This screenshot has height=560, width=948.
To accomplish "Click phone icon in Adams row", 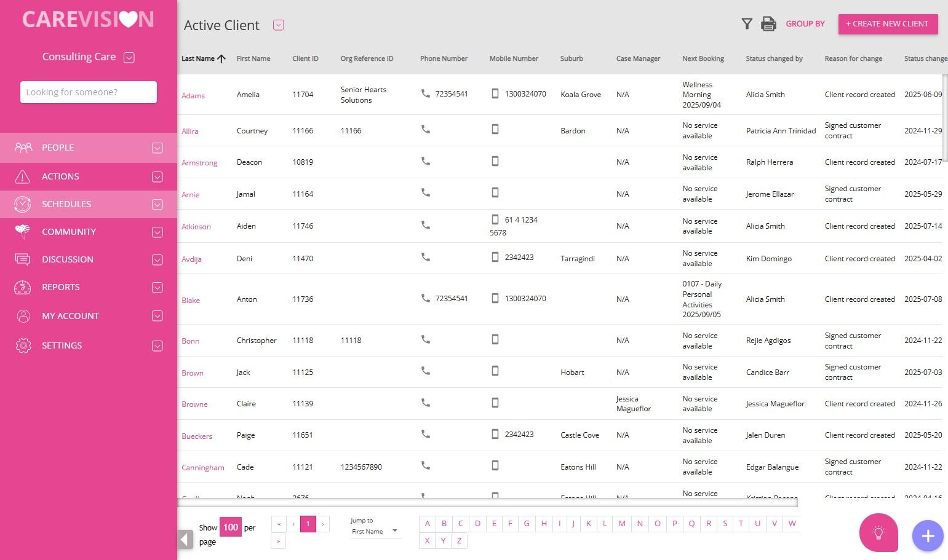I will coord(425,93).
